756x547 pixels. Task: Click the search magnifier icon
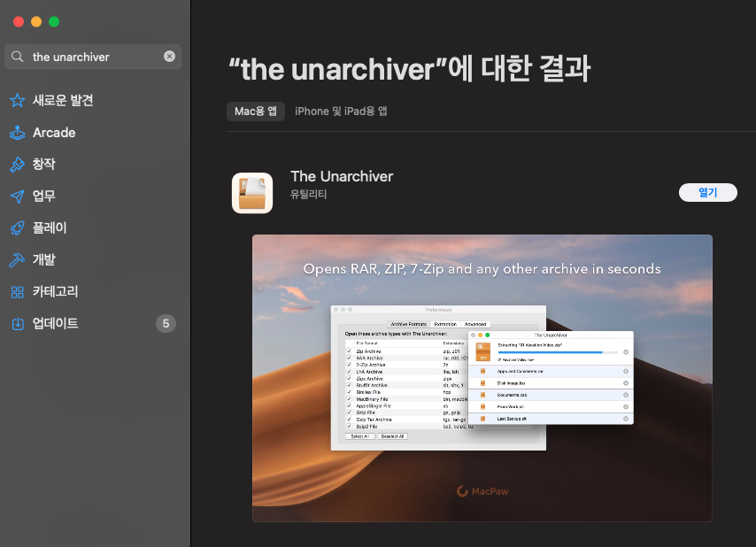pyautogui.click(x=18, y=57)
